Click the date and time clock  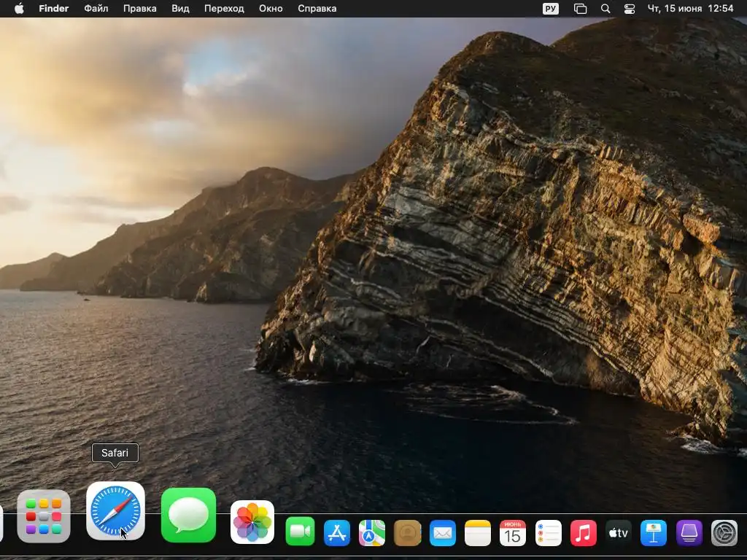(x=690, y=9)
